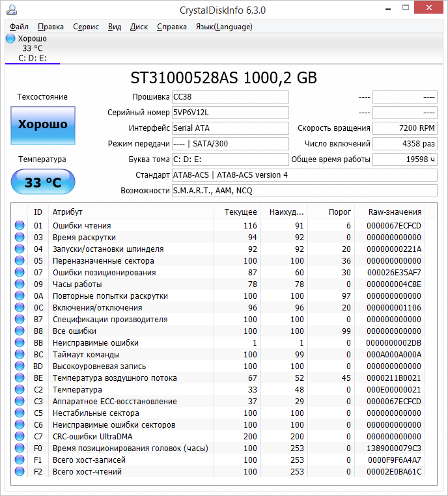This screenshot has height=496, width=448.
Task: Open the Правка menu
Action: pyautogui.click(x=51, y=27)
